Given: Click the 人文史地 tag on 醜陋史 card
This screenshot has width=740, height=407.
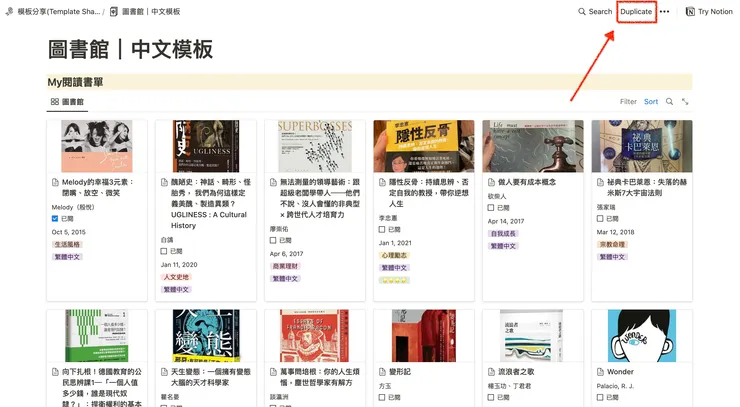Looking at the screenshot, I should pyautogui.click(x=176, y=277).
